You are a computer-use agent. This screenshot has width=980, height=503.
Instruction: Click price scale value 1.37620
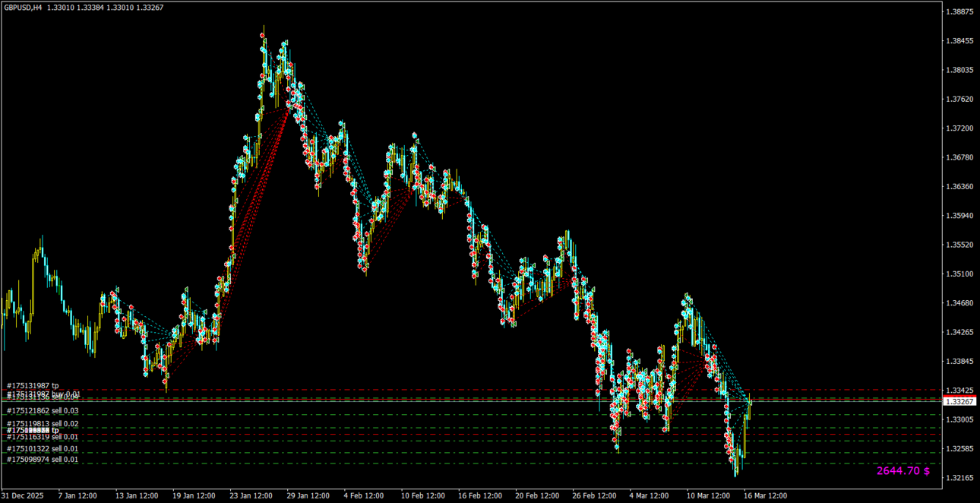pyautogui.click(x=960, y=100)
